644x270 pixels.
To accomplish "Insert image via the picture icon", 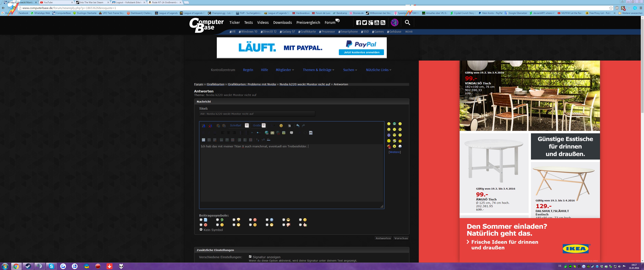I will click(x=284, y=133).
